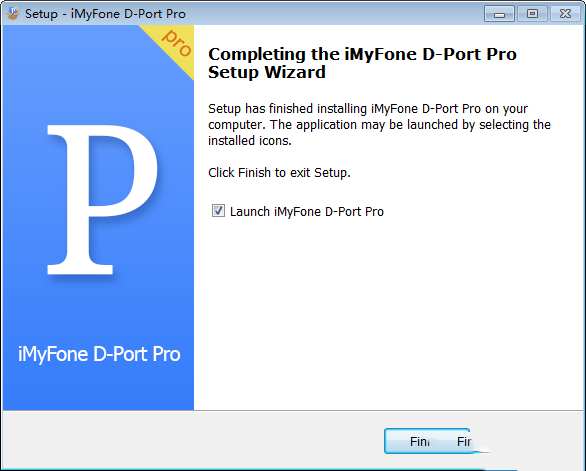Close the setup wizard window
The height and width of the screenshot is (471, 586).
pos(565,14)
